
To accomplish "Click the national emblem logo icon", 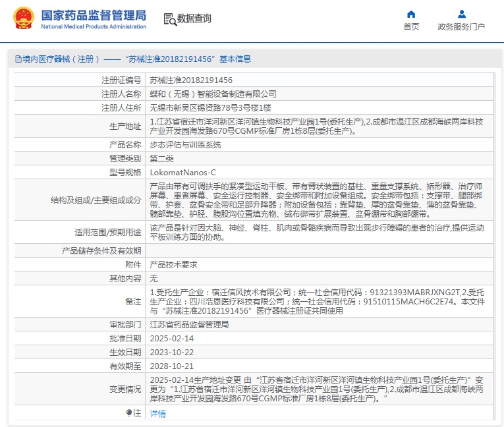I will (23, 18).
